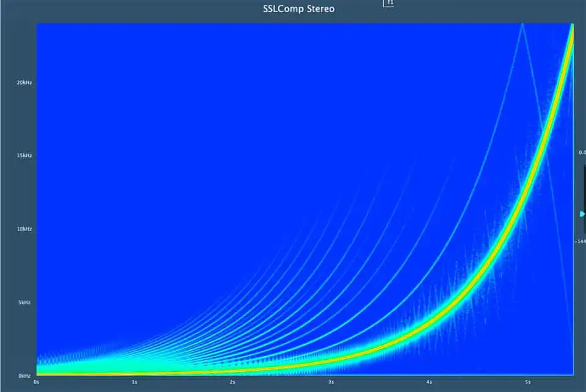Click the 1s time axis marker

(x=135, y=382)
